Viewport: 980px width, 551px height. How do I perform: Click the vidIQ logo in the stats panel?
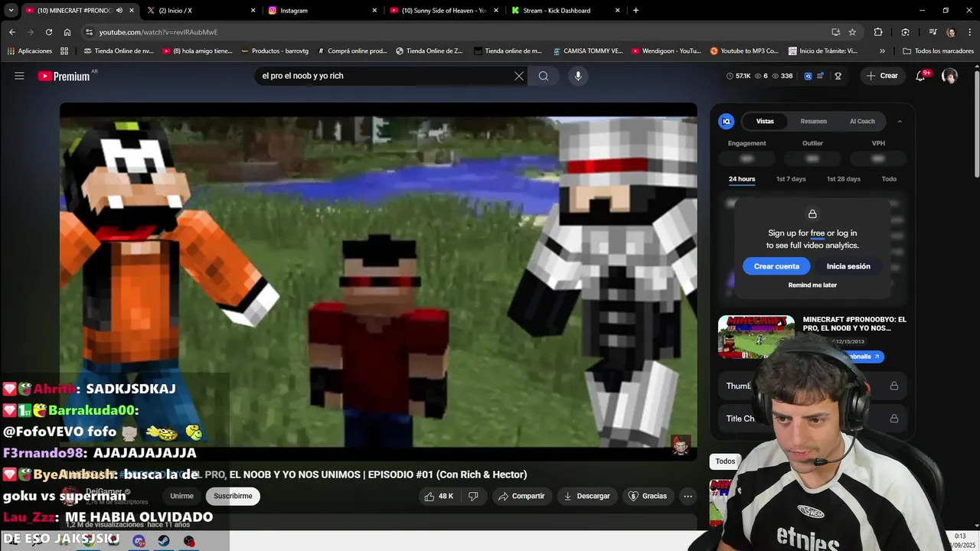(727, 121)
